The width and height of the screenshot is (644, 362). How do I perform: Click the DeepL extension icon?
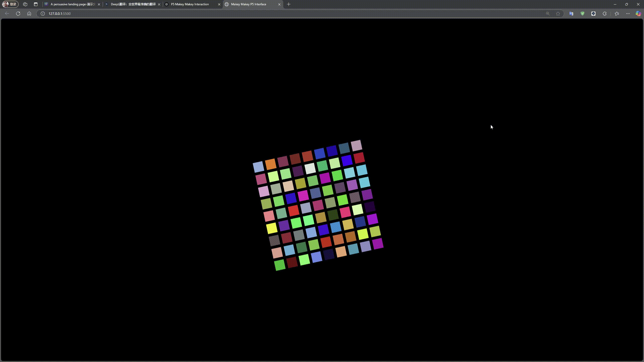[593, 14]
